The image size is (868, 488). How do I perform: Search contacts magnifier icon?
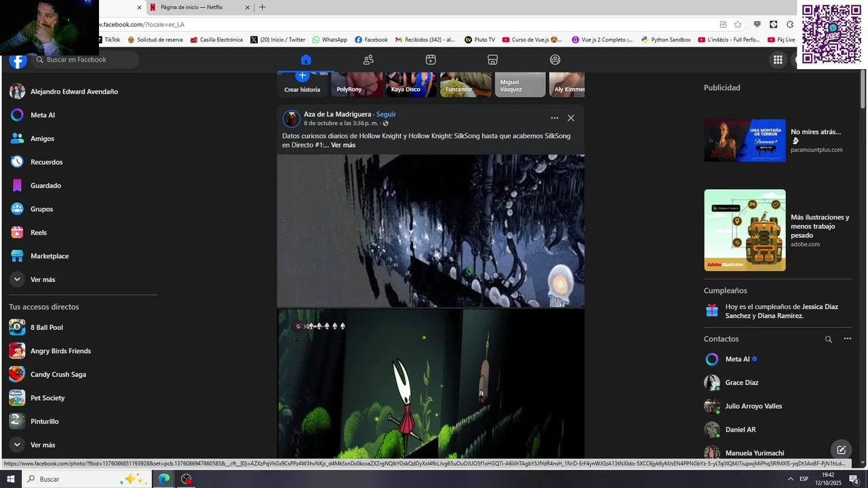[828, 339]
